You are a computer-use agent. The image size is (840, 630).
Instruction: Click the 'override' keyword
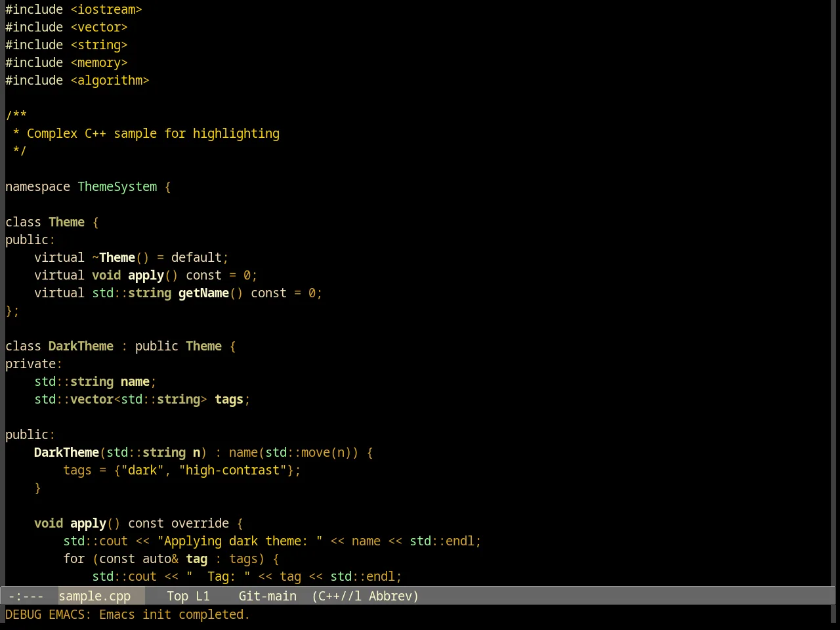(200, 523)
